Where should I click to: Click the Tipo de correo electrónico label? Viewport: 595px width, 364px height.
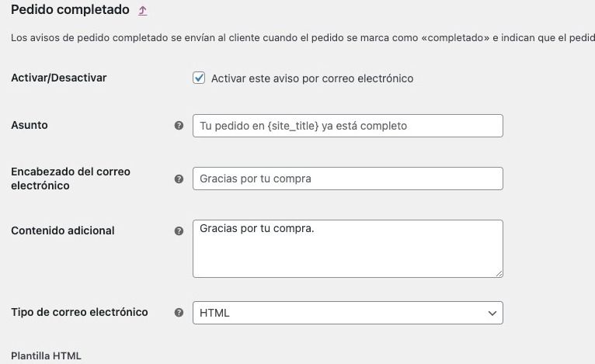click(x=79, y=312)
